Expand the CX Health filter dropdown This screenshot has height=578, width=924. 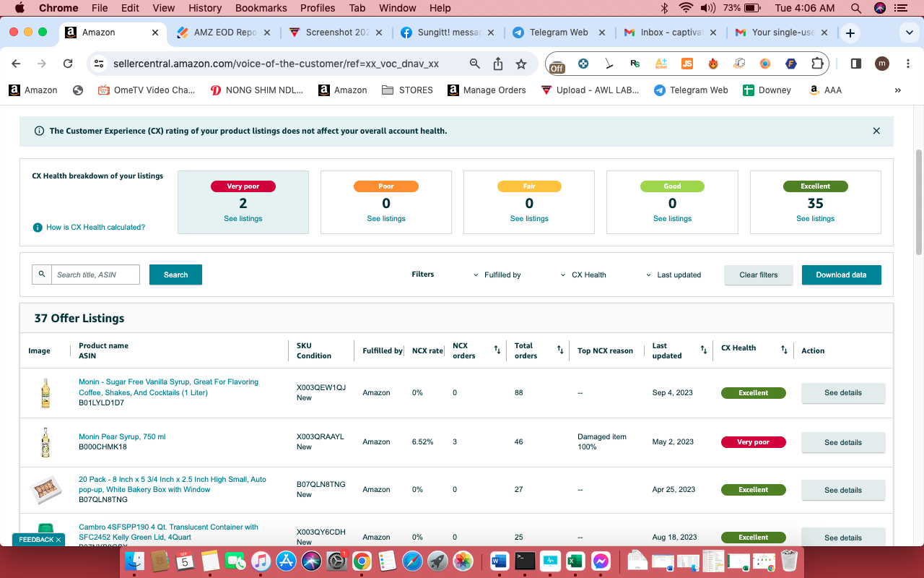pos(583,275)
